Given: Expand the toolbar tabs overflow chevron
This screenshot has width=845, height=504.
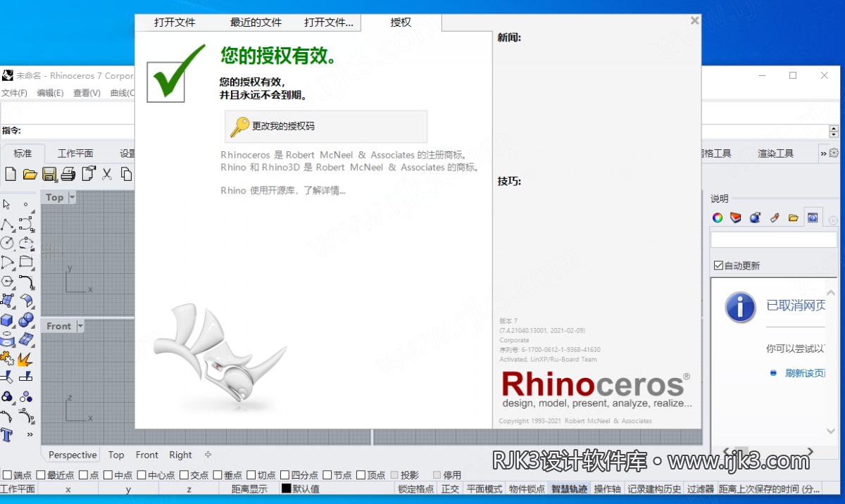Looking at the screenshot, I should pyautogui.click(x=823, y=153).
